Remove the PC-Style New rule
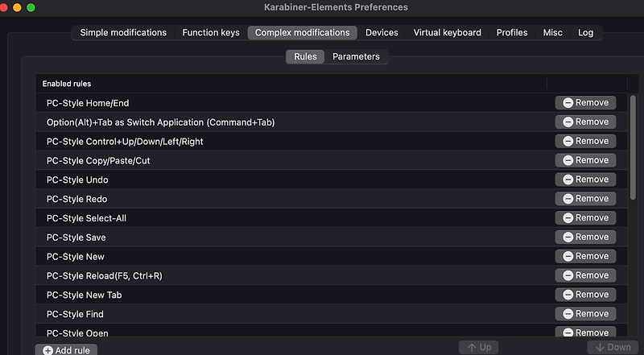The width and height of the screenshot is (644, 355). pos(585,256)
